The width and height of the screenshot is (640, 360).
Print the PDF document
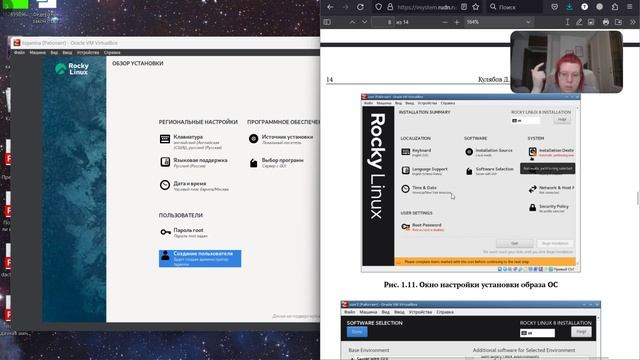[606, 22]
